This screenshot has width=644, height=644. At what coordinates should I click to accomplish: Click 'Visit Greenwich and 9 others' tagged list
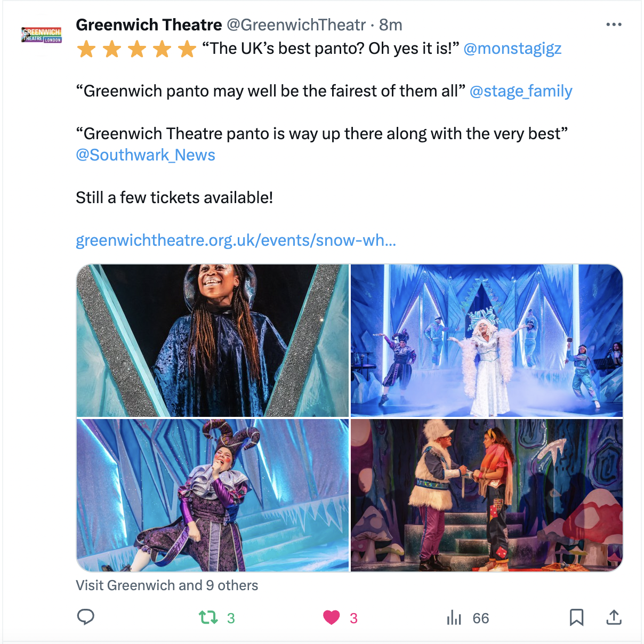coord(167,585)
